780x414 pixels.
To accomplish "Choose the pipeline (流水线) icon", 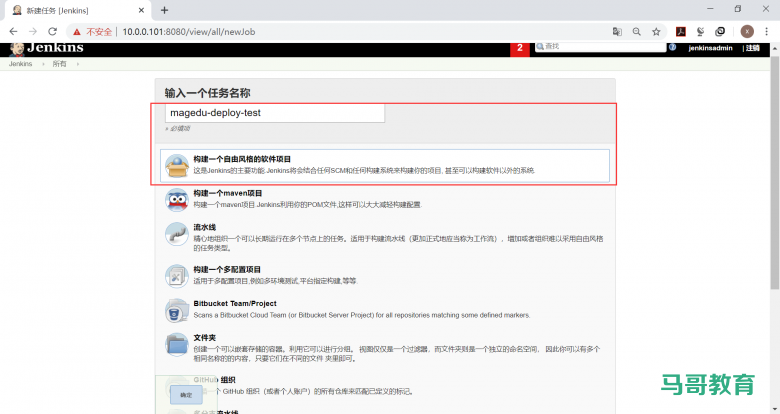I will click(x=177, y=234).
